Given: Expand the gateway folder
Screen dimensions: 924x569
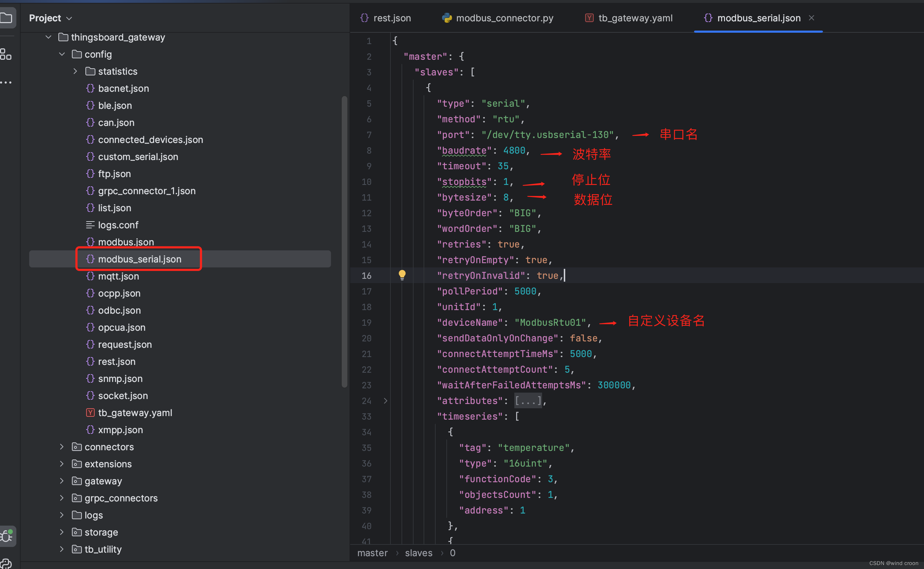Looking at the screenshot, I should tap(62, 481).
